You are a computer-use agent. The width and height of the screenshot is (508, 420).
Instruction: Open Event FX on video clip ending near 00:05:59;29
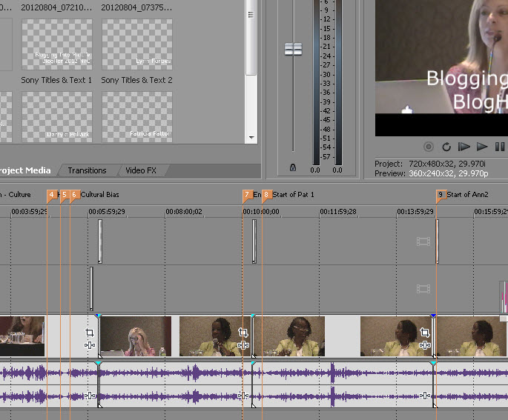pyautogui.click(x=90, y=345)
